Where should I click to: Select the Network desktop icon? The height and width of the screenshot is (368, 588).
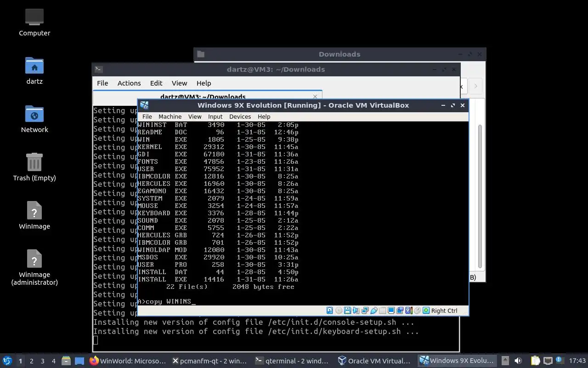pyautogui.click(x=34, y=119)
